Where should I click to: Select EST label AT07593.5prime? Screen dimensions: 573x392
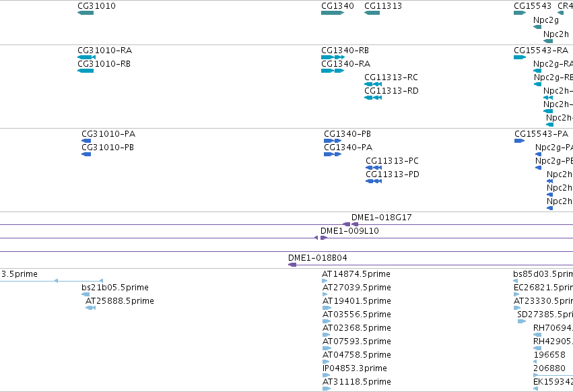[x=357, y=341]
